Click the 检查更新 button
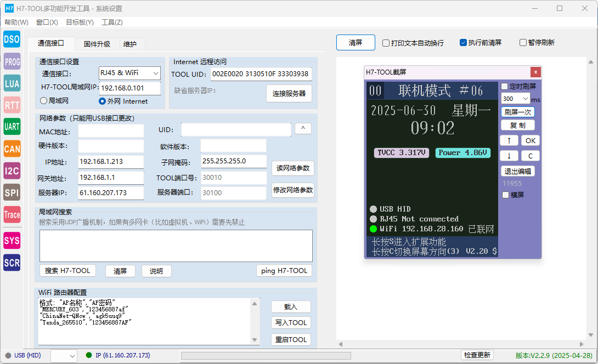The height and width of the screenshot is (364, 598). point(477,355)
